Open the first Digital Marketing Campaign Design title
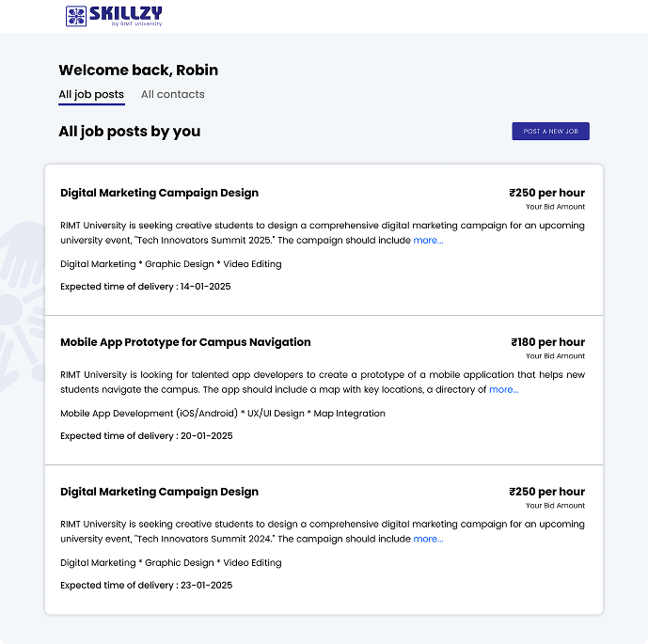The image size is (648, 644). coord(159,193)
